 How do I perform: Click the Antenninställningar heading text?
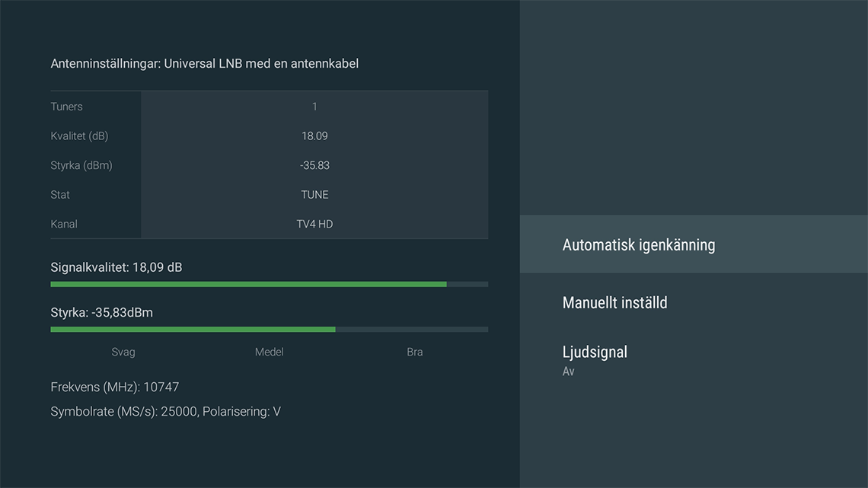point(204,63)
